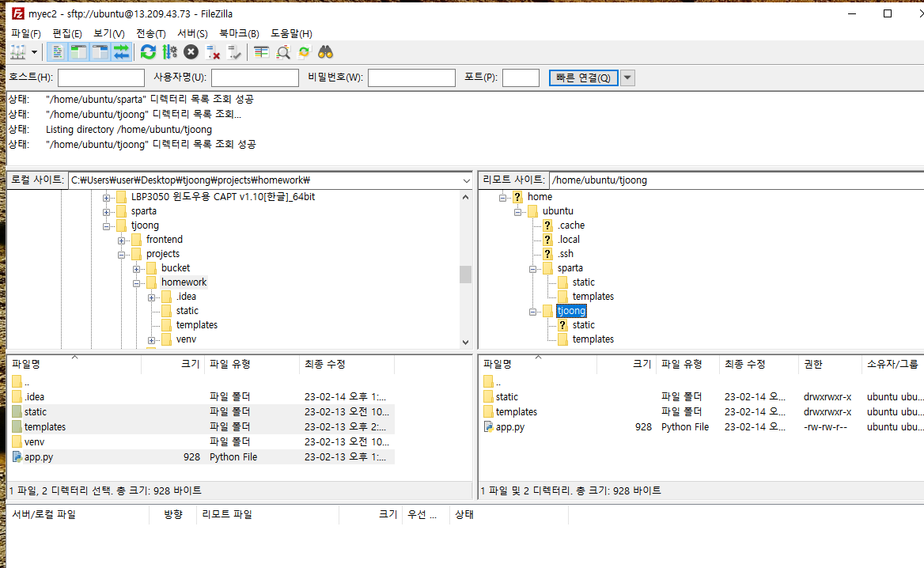Toggle the local directory tree view
The height and width of the screenshot is (568, 924).
(78, 52)
